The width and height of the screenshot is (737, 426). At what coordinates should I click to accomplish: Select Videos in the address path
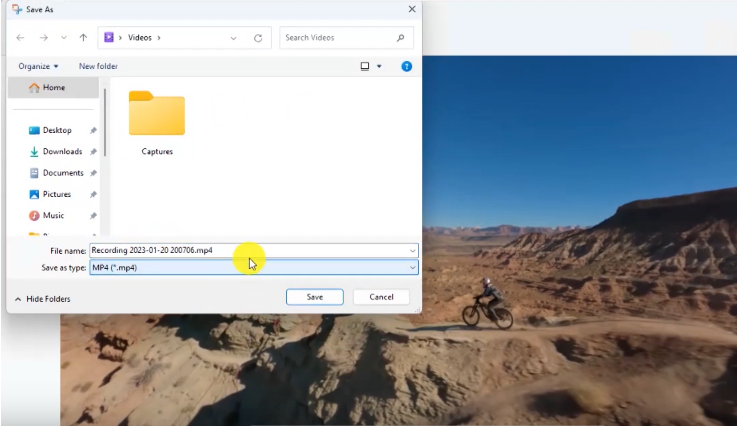tap(140, 38)
